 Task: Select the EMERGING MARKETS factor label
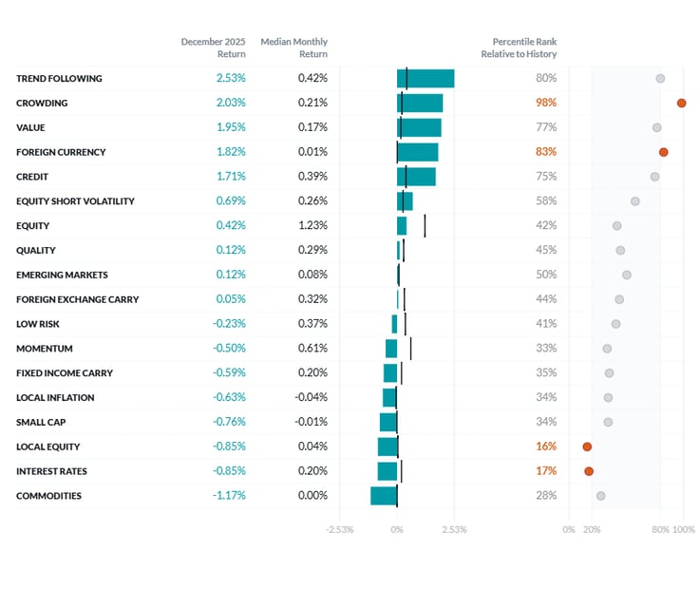62,275
